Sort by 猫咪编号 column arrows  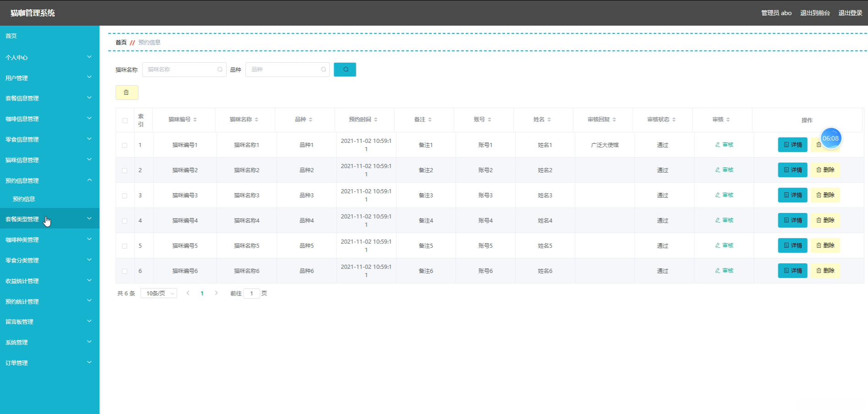coord(195,120)
